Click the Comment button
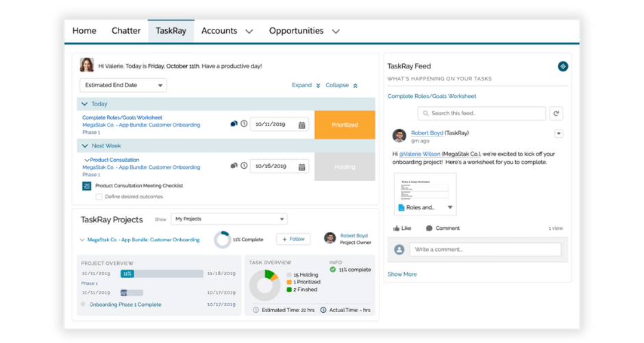 (443, 228)
